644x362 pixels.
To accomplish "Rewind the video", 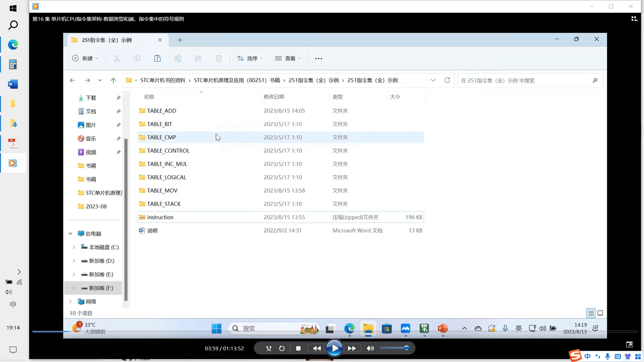I will pos(317,349).
